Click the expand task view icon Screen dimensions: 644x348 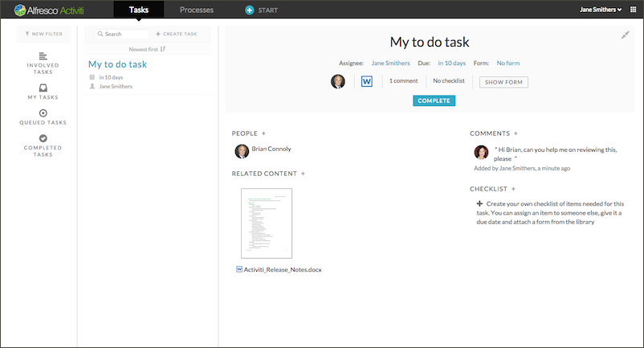pyautogui.click(x=626, y=35)
